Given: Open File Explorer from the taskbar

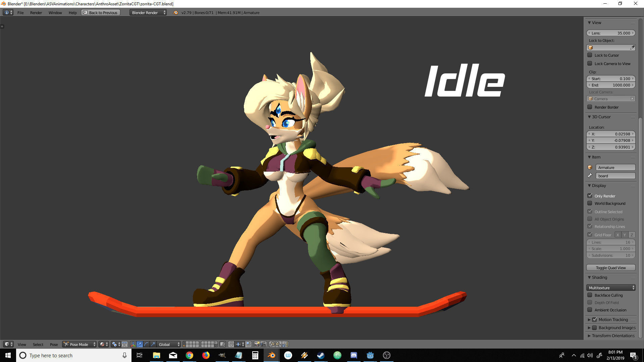Looking at the screenshot, I should pos(157,355).
